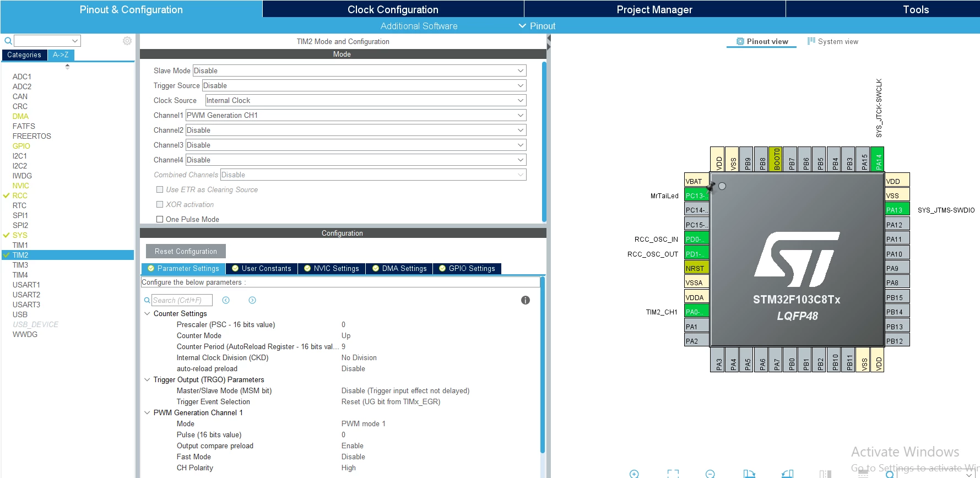Click the info icon in Parameter Settings
980x478 pixels.
click(x=526, y=300)
